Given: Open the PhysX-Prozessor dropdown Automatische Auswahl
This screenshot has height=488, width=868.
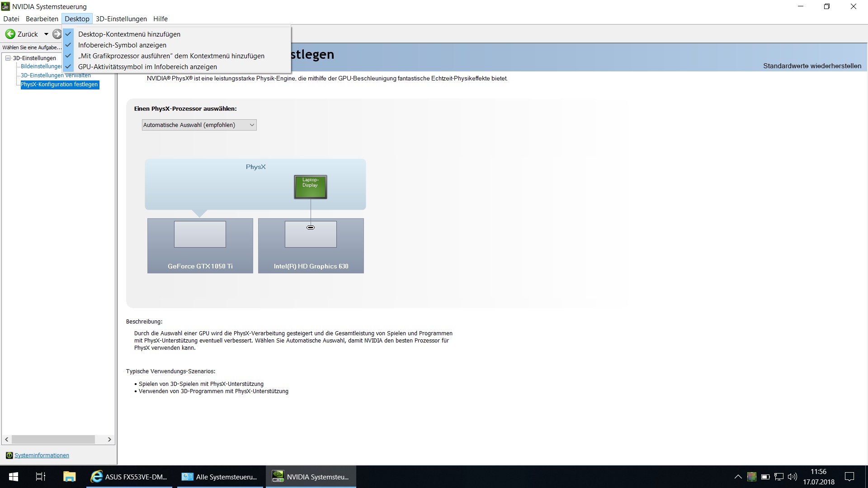Looking at the screenshot, I should 199,125.
